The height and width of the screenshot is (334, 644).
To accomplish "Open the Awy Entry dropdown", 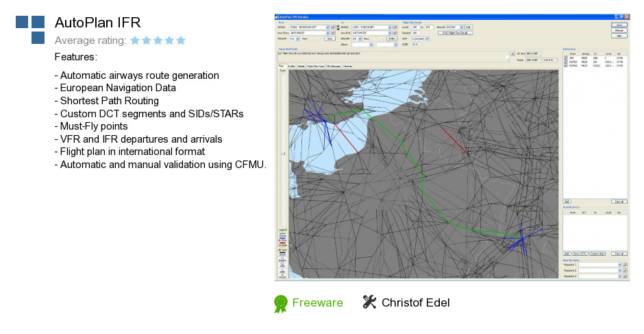I will click(327, 33).
